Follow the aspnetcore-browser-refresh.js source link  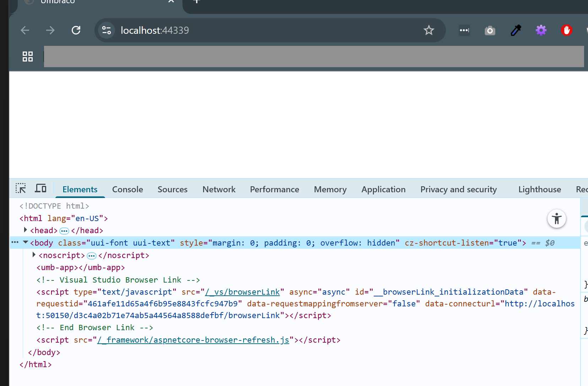(193, 340)
